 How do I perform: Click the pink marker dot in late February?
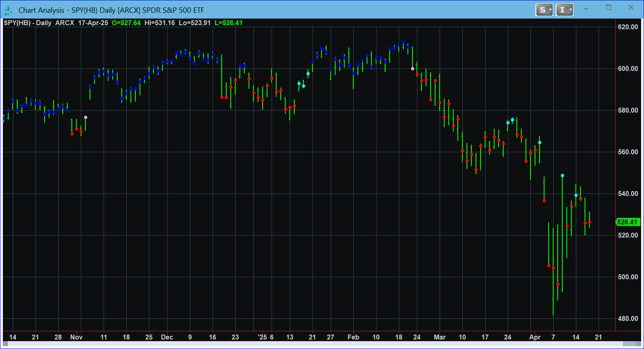[x=412, y=68]
